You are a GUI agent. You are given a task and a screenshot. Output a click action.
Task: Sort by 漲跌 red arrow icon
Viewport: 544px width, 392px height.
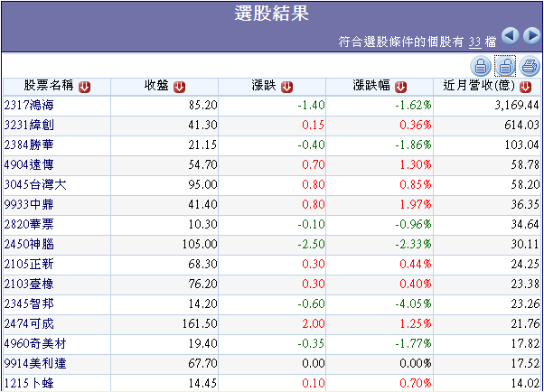click(287, 87)
